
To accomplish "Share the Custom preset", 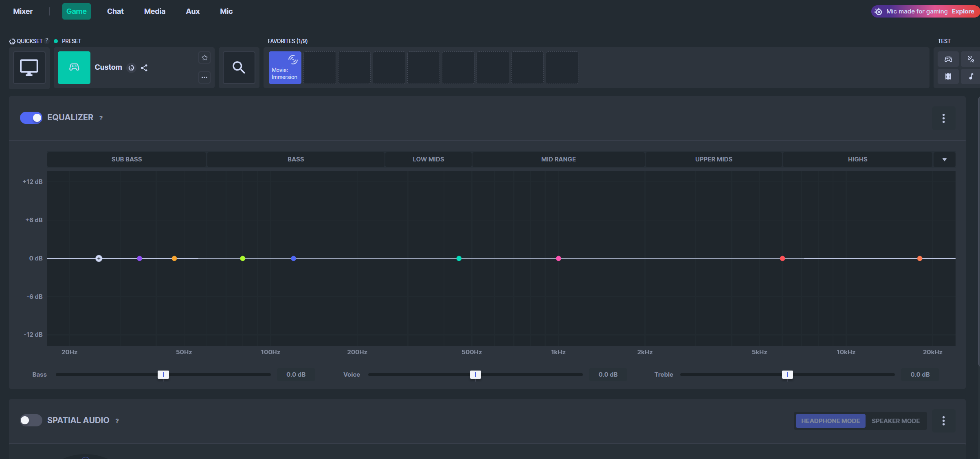I will pyautogui.click(x=144, y=68).
